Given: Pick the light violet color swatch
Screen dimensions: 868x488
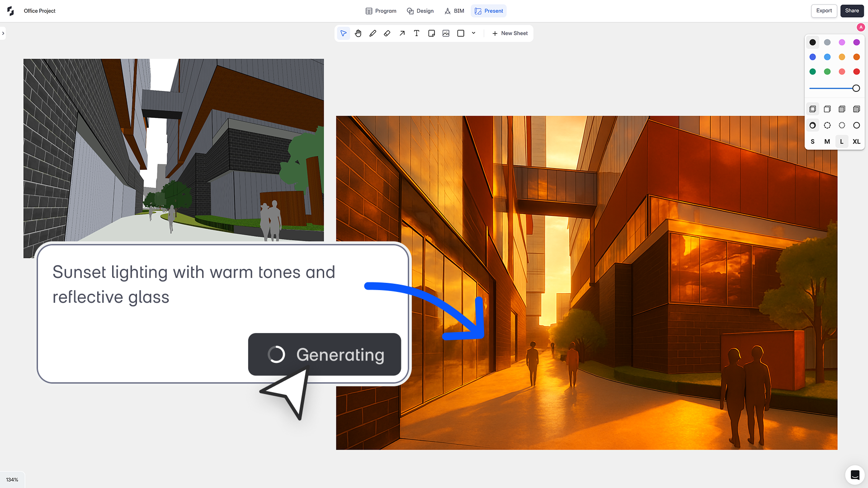Looking at the screenshot, I should pyautogui.click(x=842, y=42).
